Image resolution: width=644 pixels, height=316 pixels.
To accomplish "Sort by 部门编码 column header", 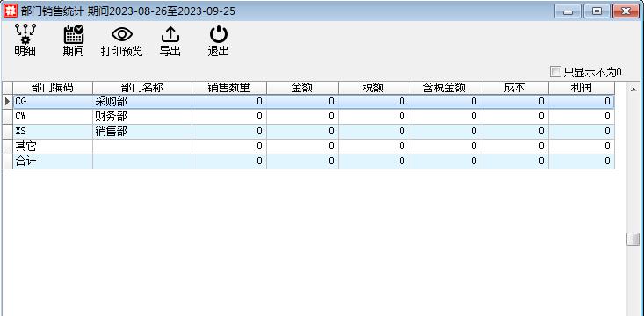I will coord(53,88).
